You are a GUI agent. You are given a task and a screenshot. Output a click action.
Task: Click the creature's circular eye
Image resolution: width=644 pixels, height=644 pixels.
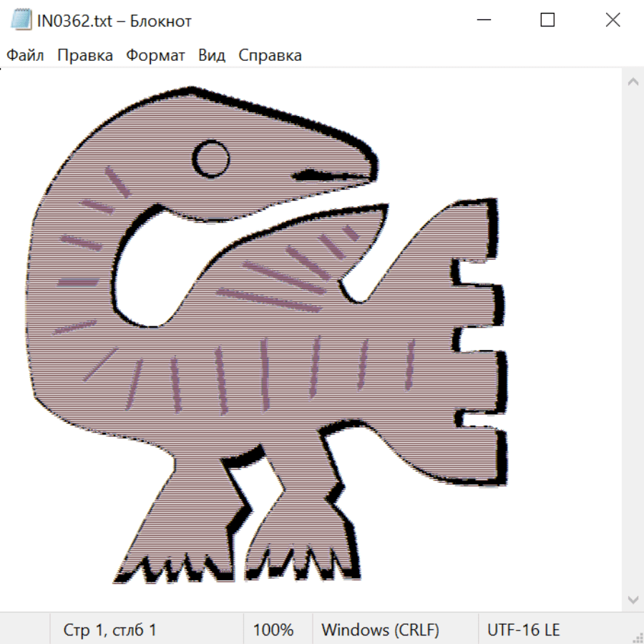tap(213, 159)
